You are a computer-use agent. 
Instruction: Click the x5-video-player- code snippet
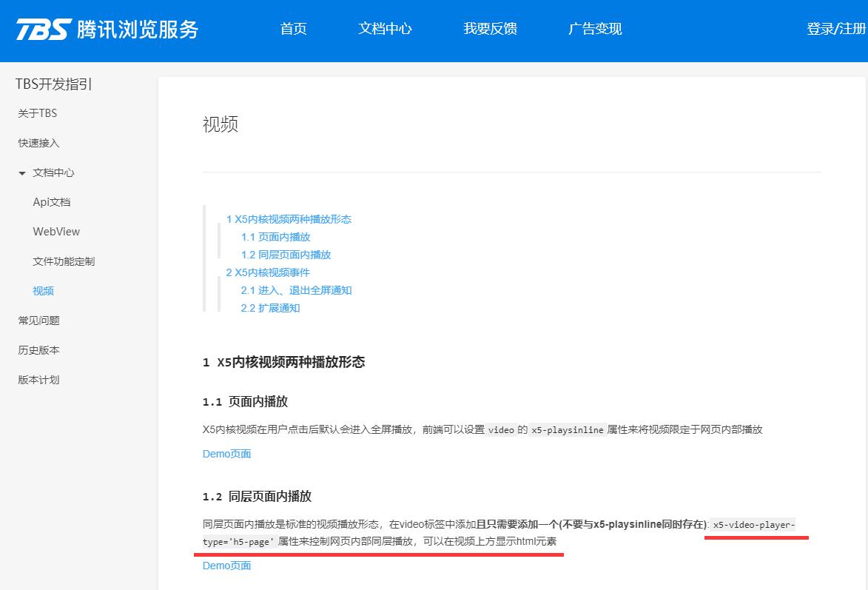tap(753, 525)
